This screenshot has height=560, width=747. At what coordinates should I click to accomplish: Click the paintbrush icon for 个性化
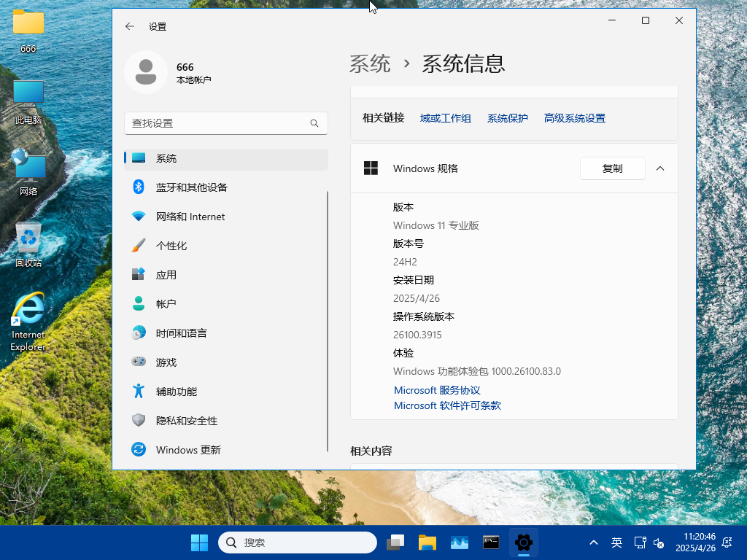point(139,246)
